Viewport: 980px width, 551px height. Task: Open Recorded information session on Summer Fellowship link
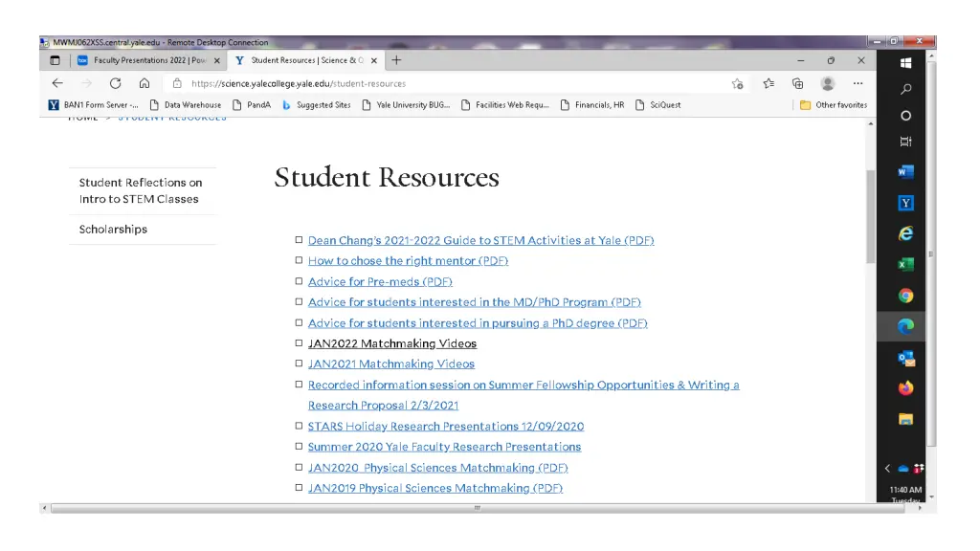click(x=523, y=395)
